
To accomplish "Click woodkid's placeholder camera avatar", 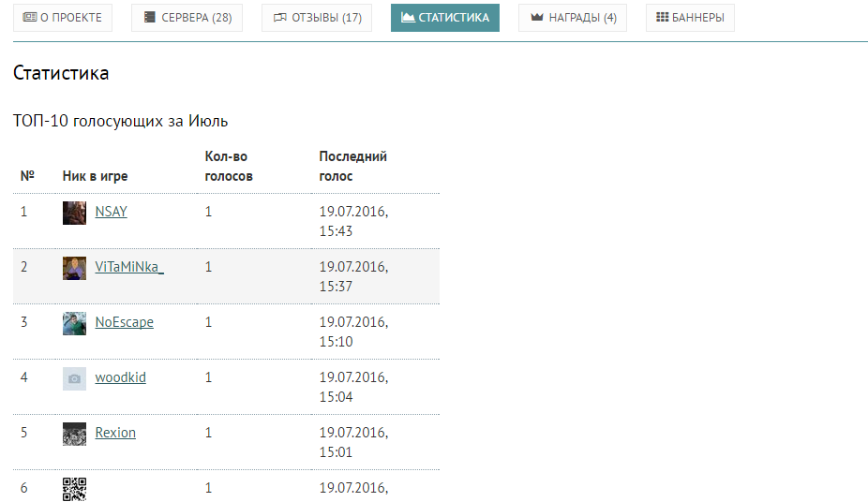I will (74, 378).
